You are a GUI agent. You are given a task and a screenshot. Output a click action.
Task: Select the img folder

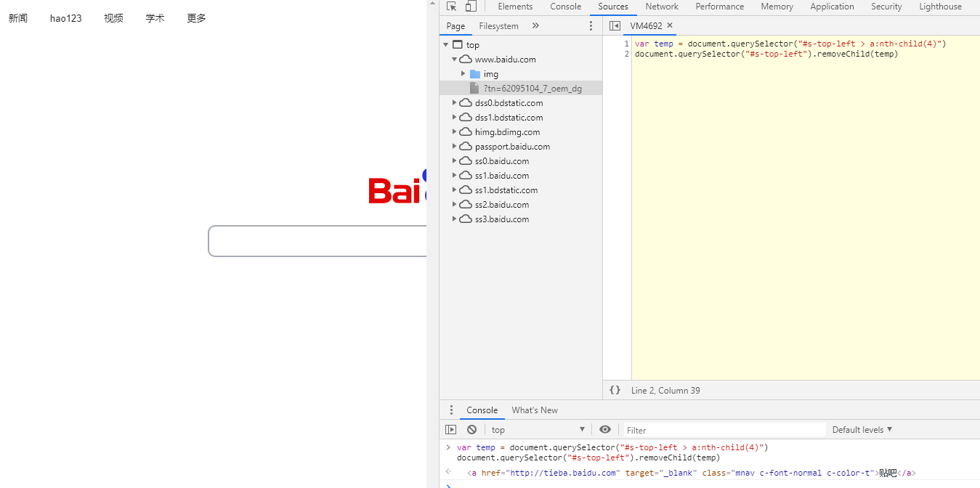(x=491, y=74)
